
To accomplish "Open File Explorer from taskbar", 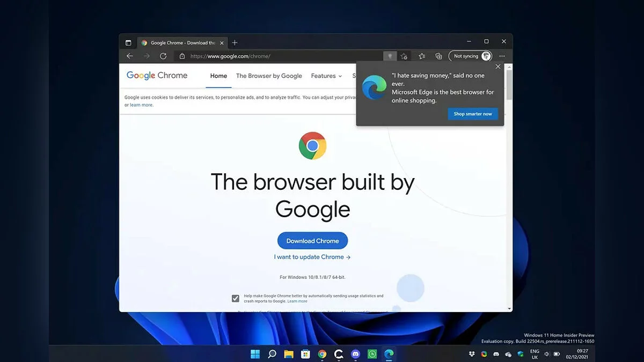I will click(x=289, y=354).
